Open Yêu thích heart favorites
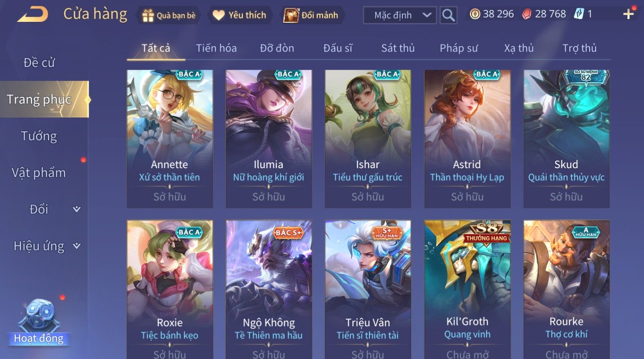Viewport: 644px width, 359px height. click(219, 15)
